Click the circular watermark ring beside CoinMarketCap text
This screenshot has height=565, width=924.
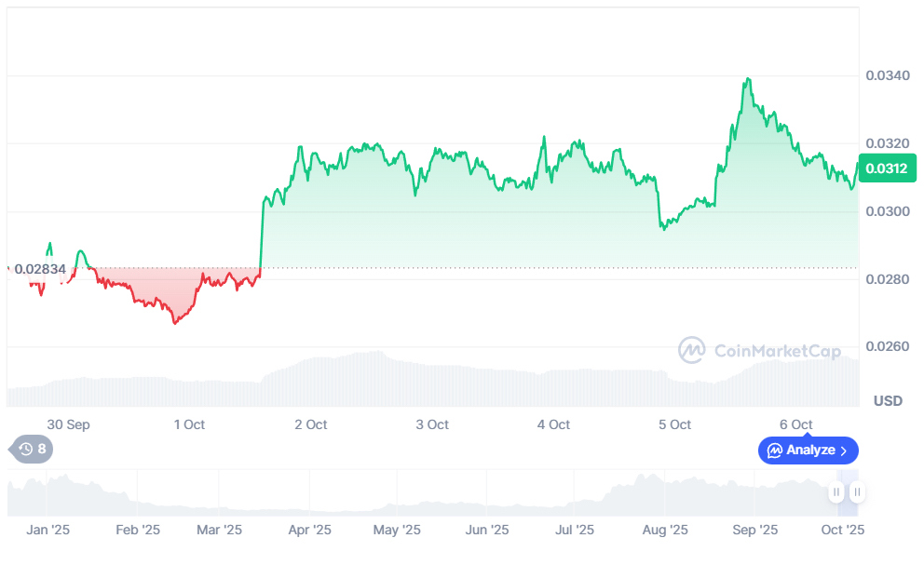(x=693, y=351)
